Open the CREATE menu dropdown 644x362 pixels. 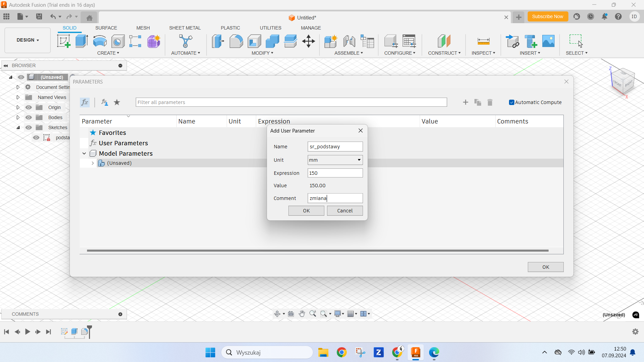[x=108, y=53]
